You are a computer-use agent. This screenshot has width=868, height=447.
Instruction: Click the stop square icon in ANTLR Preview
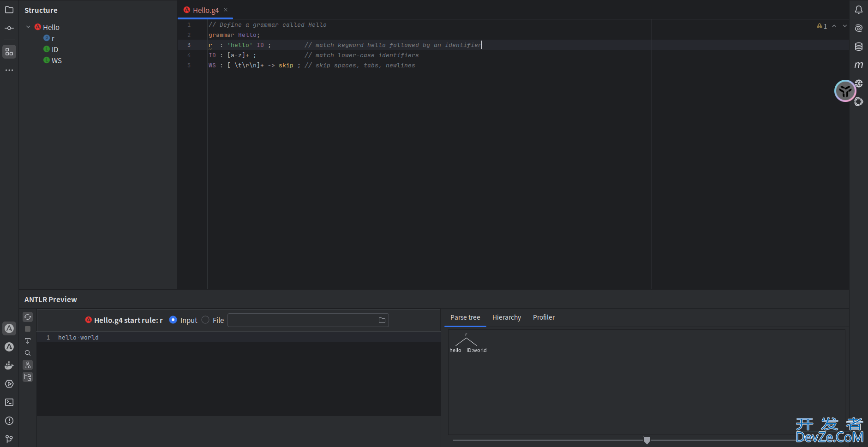[x=28, y=329]
